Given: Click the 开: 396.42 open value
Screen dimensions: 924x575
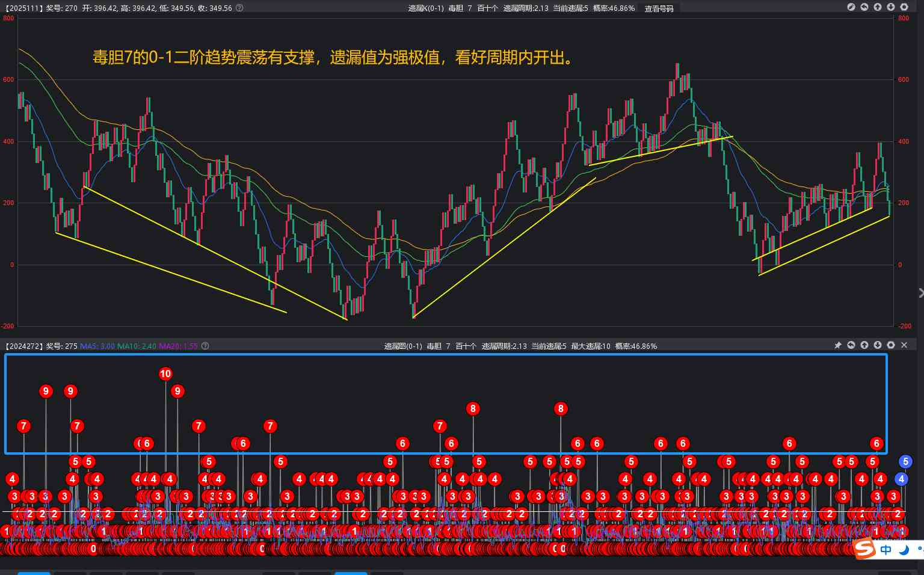Looking at the screenshot, I should [99, 8].
